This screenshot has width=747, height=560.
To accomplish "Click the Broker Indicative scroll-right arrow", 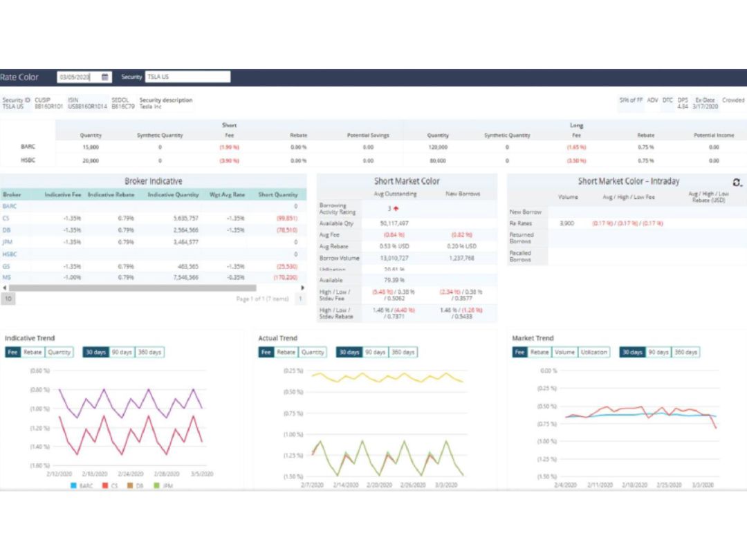I will pyautogui.click(x=302, y=288).
